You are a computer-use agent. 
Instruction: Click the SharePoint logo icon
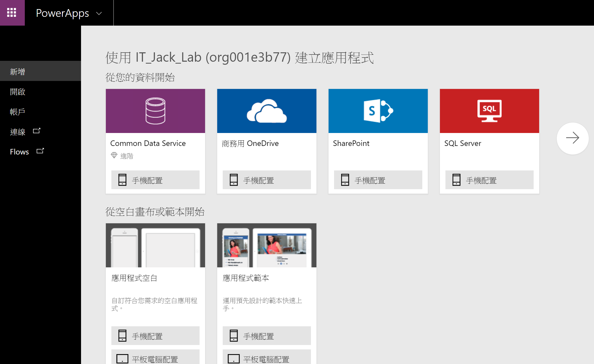coord(378,111)
